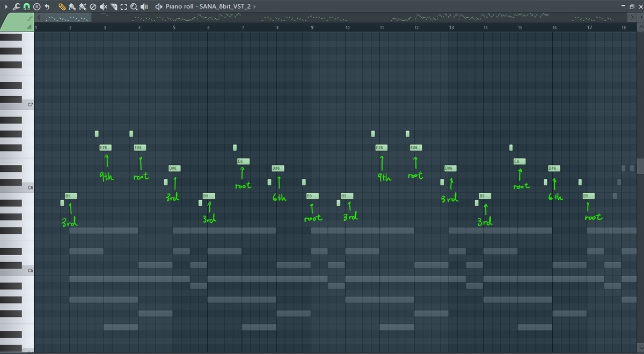This screenshot has height=354, width=644.
Task: Select the F#6 note starting at bar 3
Action: (106, 148)
